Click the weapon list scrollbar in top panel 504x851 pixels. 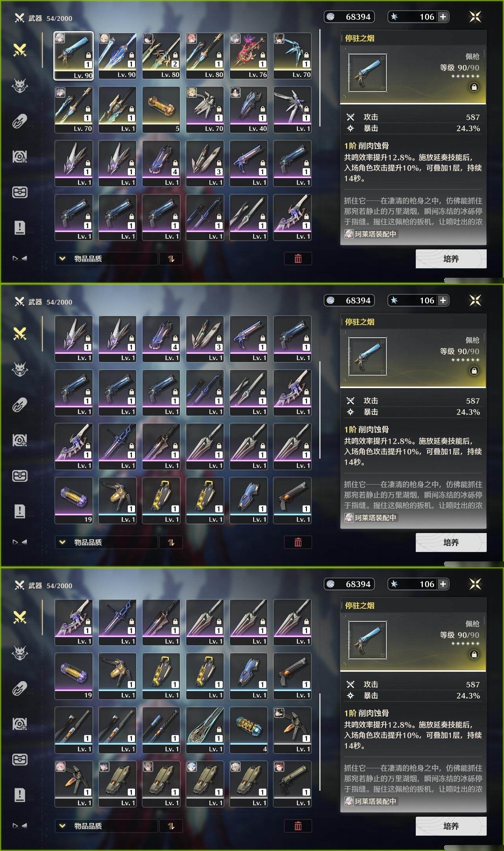[320, 78]
